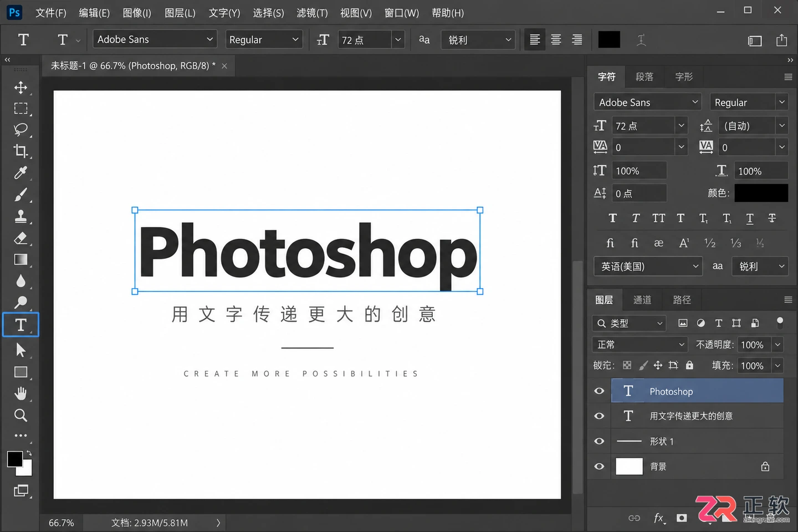Hide the 形状 1 layer

(x=599, y=441)
